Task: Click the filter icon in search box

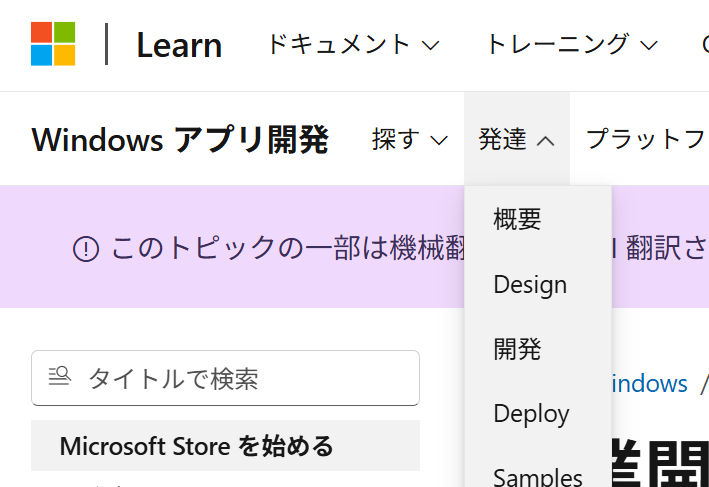Action: coord(60,376)
